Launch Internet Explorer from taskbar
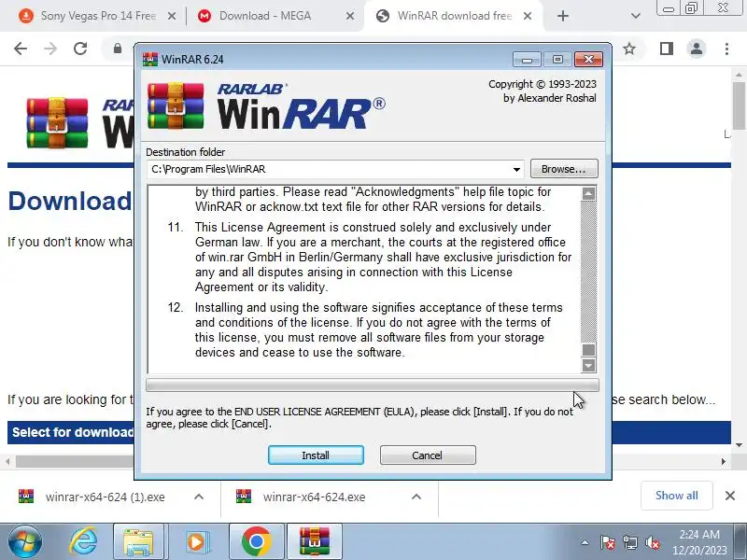Viewport: 747px width, 560px height. pyautogui.click(x=83, y=542)
